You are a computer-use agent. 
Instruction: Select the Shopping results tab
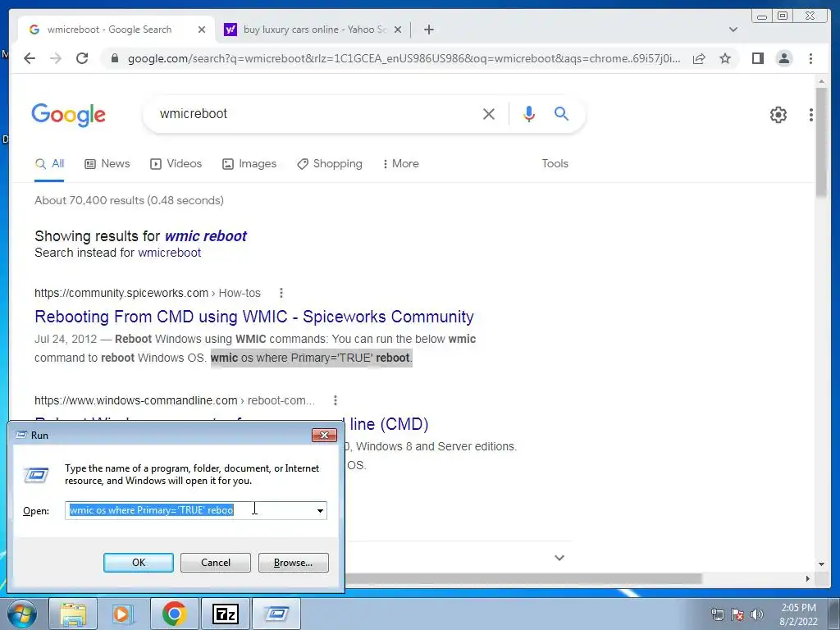click(x=330, y=163)
